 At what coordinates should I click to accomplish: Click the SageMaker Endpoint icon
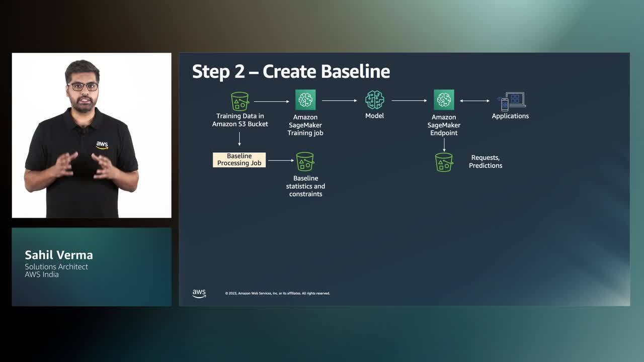[444, 100]
